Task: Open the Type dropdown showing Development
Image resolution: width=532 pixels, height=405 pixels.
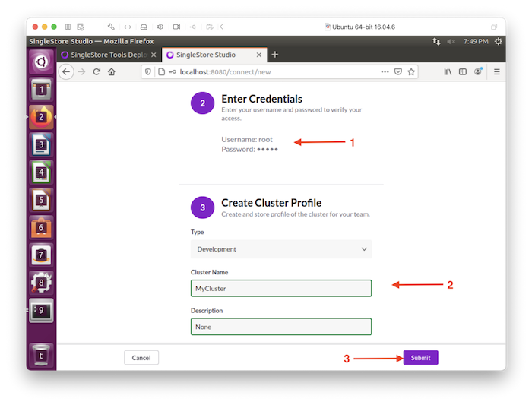Action: pos(281,249)
